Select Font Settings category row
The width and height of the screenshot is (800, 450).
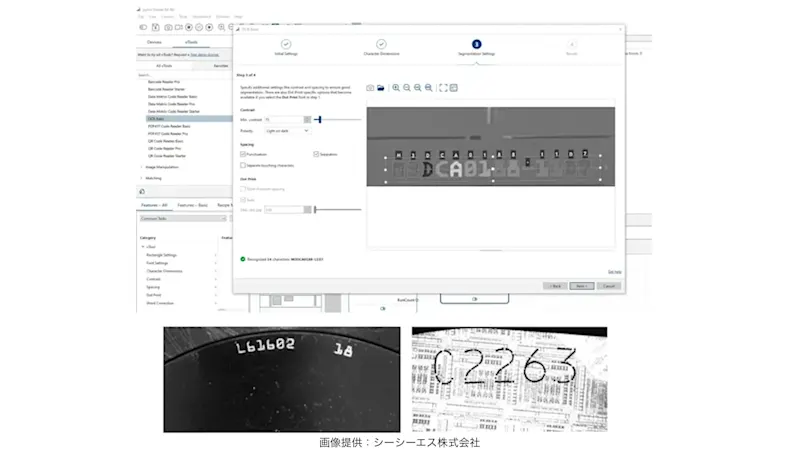coord(157,263)
